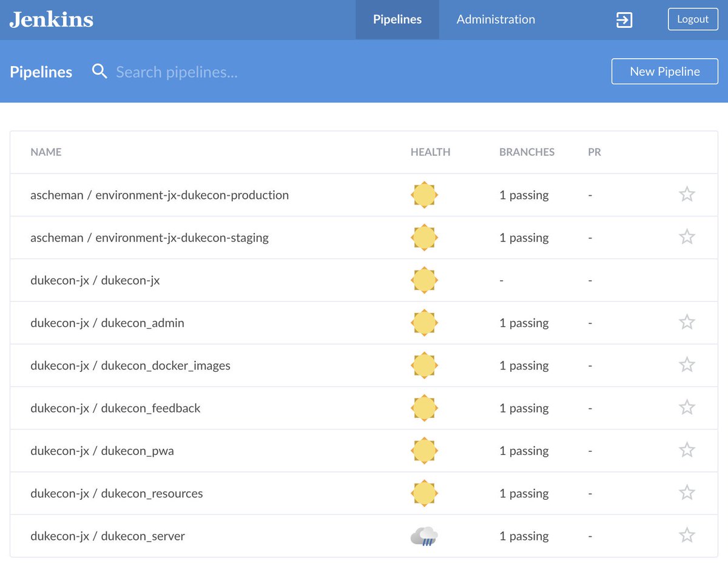This screenshot has height=575, width=728.
Task: Open dukecon-jx / dukecon_server pipeline
Action: tap(107, 536)
